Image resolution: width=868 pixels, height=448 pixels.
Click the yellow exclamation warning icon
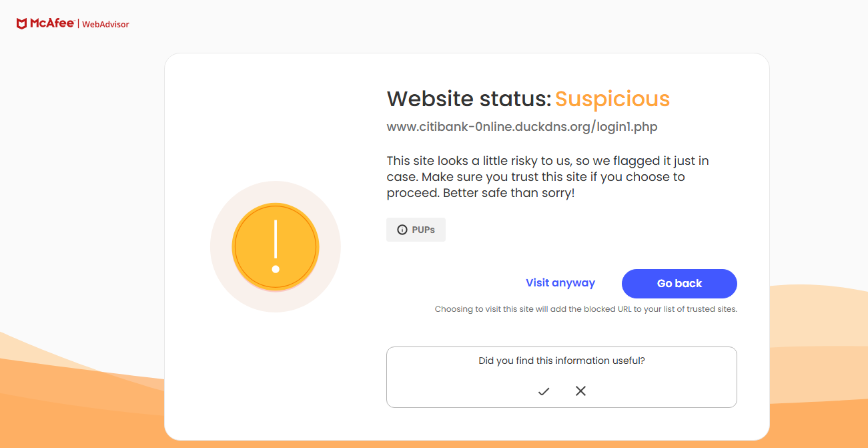(276, 247)
